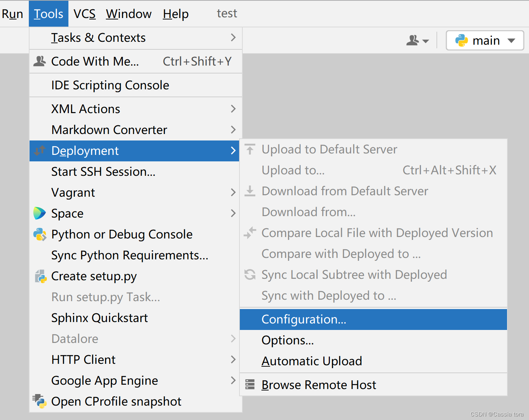Expand Google App Engine submenu arrow
The width and height of the screenshot is (529, 420).
pyautogui.click(x=233, y=380)
